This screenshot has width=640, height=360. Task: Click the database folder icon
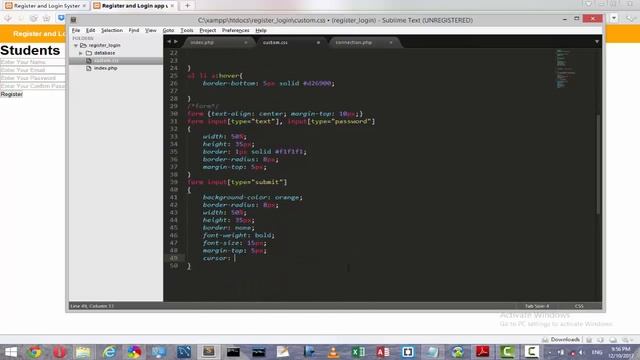pyautogui.click(x=89, y=53)
